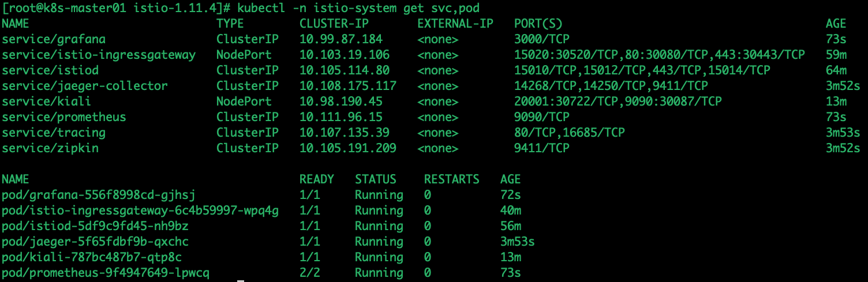This screenshot has height=282, width=868.
Task: Click the service/istiod entry
Action: 50,70
